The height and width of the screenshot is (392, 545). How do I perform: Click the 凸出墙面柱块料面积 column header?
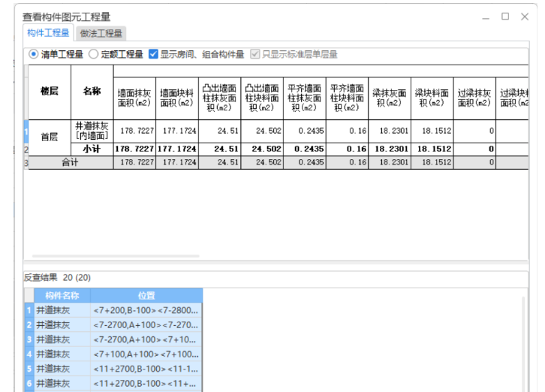click(x=262, y=98)
